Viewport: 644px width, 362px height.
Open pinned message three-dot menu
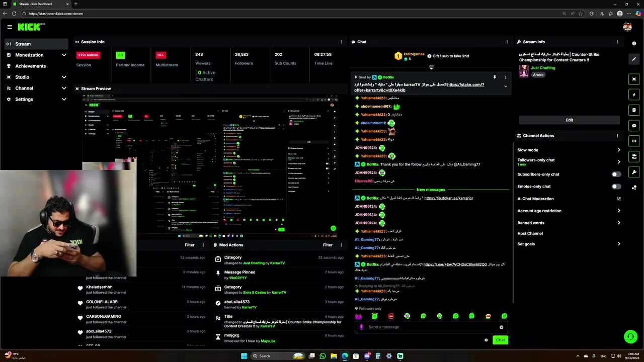pos(506,77)
